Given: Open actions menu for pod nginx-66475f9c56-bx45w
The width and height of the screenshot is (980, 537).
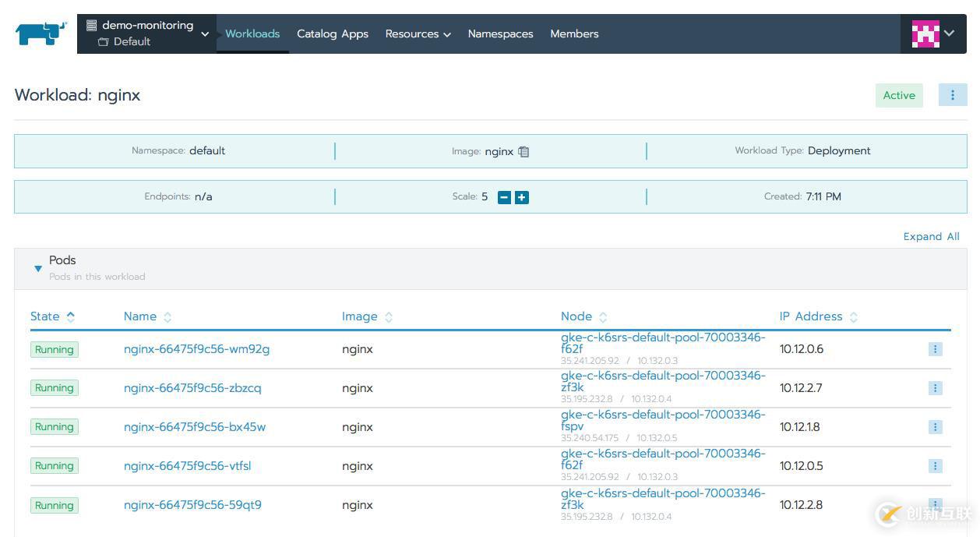Looking at the screenshot, I should coord(935,427).
